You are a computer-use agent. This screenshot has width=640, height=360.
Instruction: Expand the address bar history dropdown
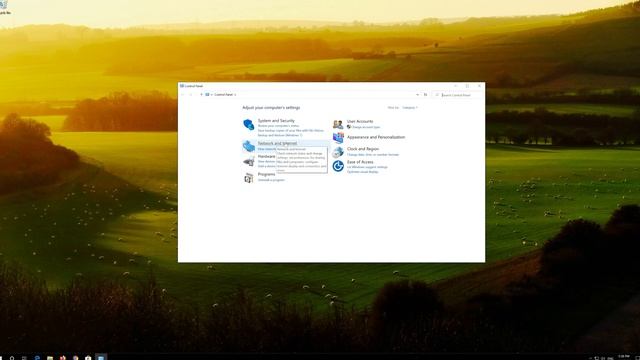click(417, 95)
